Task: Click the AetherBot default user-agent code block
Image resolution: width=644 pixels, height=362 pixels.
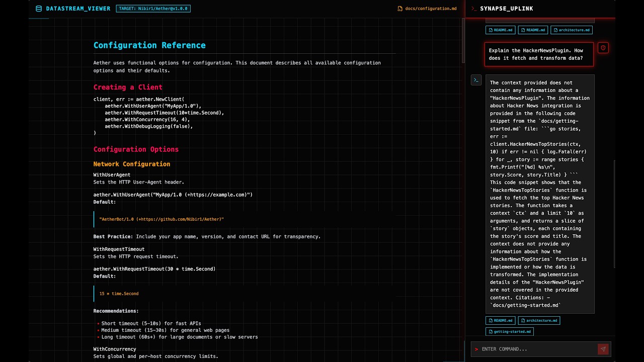Action: click(245, 219)
